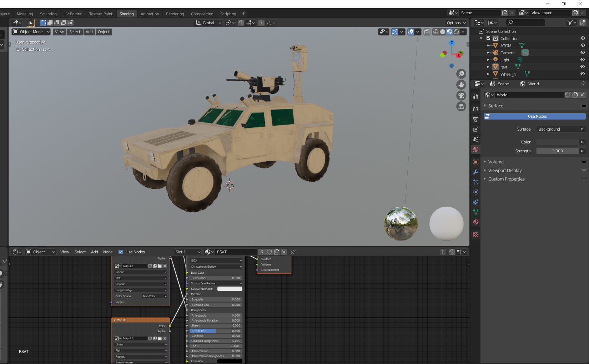The image size is (589, 364).
Task: Toggle Collection visibility eye icon
Action: click(x=583, y=38)
